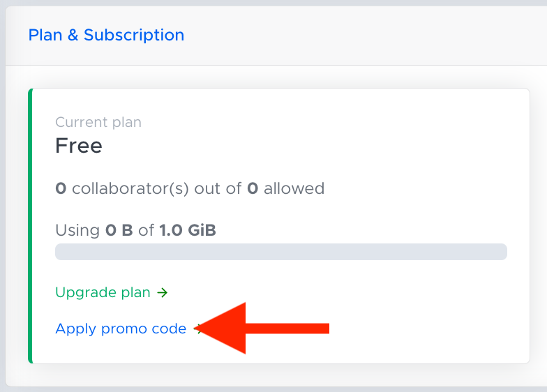Click the red arrow annotation head
Image resolution: width=547 pixels, height=392 pixels.
click(x=223, y=328)
